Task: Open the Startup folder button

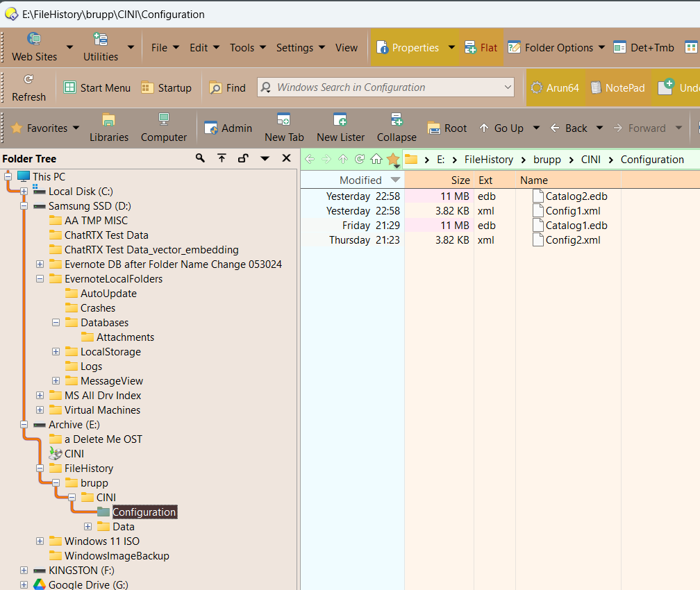Action: pos(166,88)
